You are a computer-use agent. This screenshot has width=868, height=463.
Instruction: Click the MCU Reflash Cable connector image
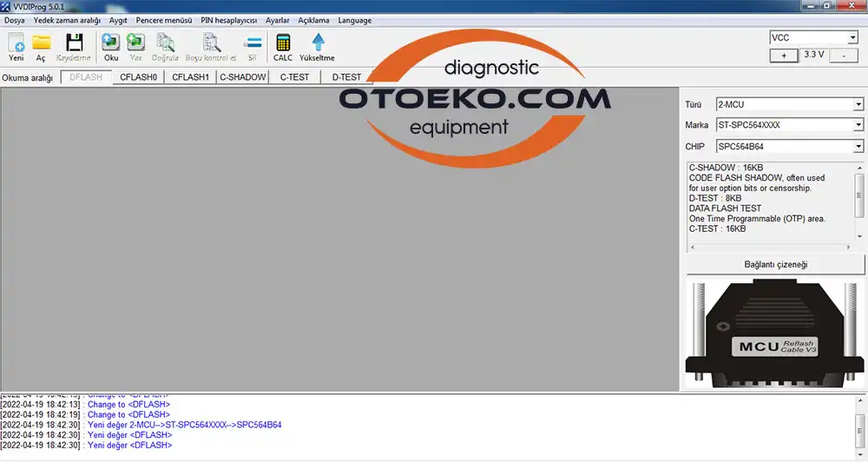(775, 333)
